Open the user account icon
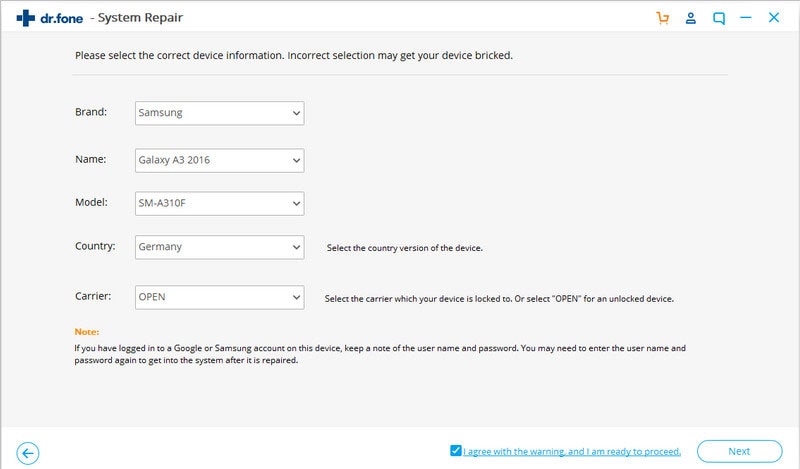This screenshot has width=800, height=469. [x=690, y=18]
